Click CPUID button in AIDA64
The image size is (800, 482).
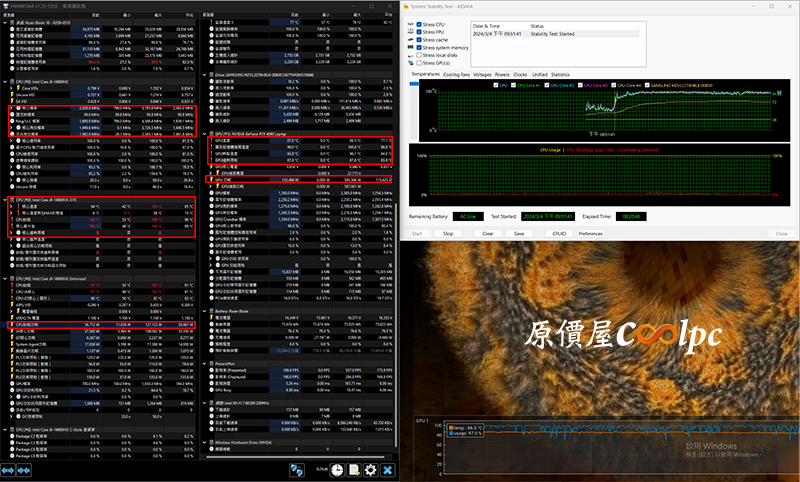pyautogui.click(x=559, y=233)
